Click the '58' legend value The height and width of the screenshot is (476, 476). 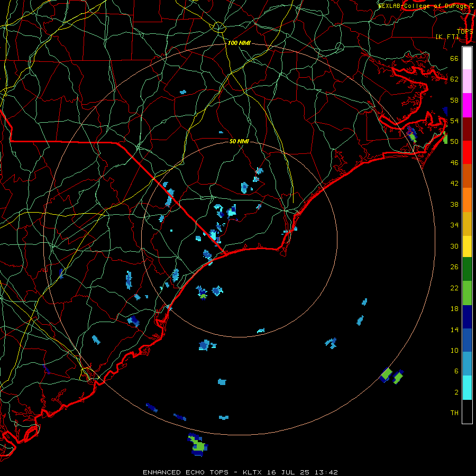point(454,100)
